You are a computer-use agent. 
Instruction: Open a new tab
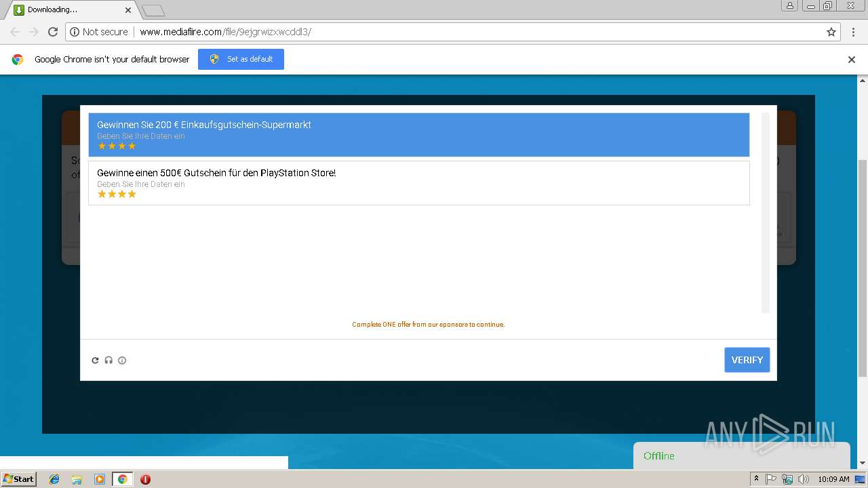pyautogui.click(x=153, y=10)
